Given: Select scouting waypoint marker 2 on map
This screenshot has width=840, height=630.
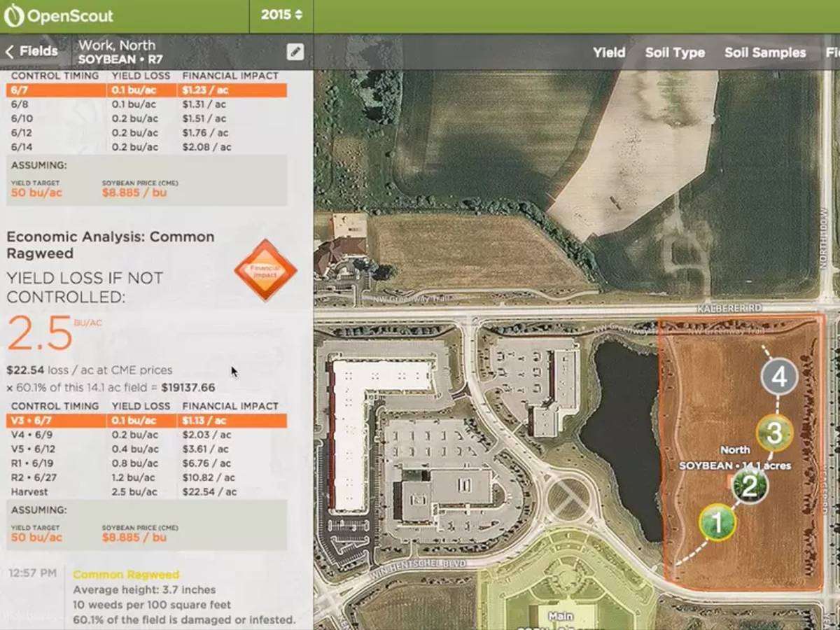Looking at the screenshot, I should point(750,486).
